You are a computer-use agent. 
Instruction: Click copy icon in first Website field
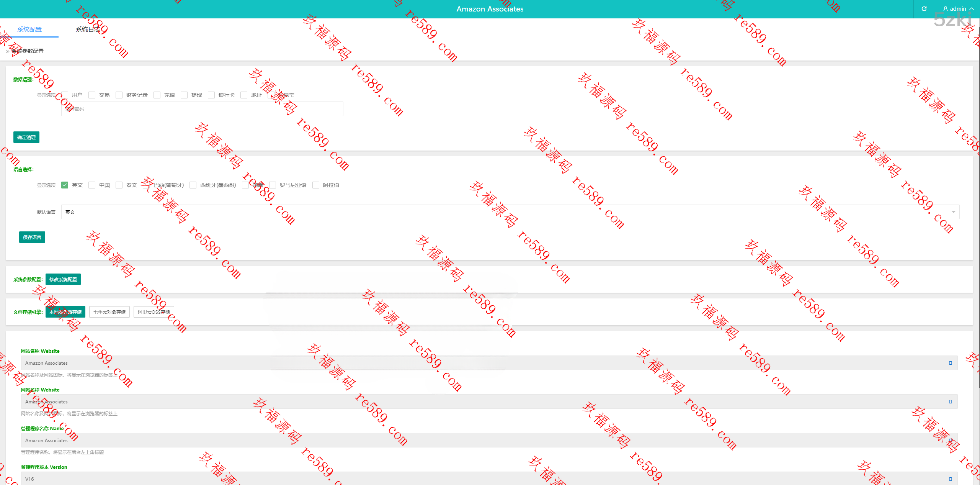point(950,363)
